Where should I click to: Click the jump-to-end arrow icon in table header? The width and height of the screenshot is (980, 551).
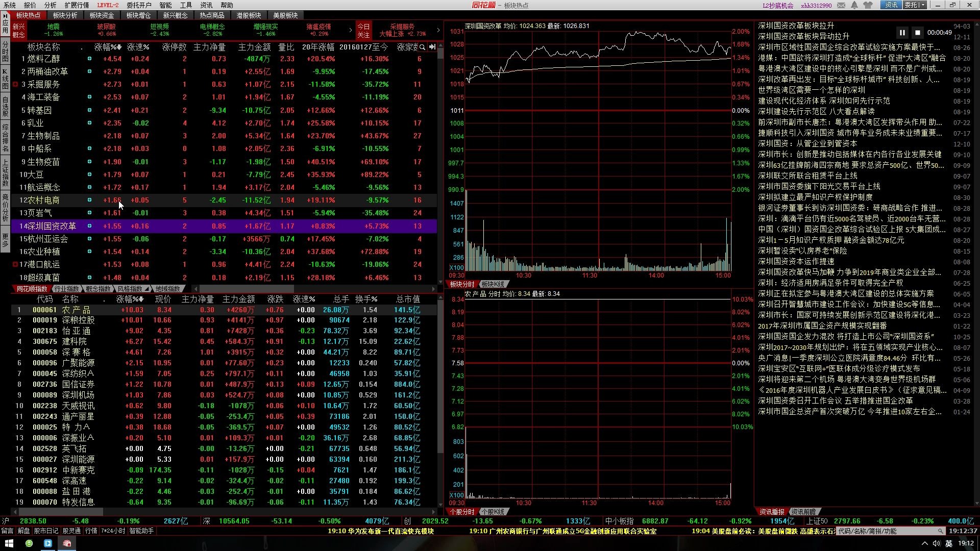432,47
